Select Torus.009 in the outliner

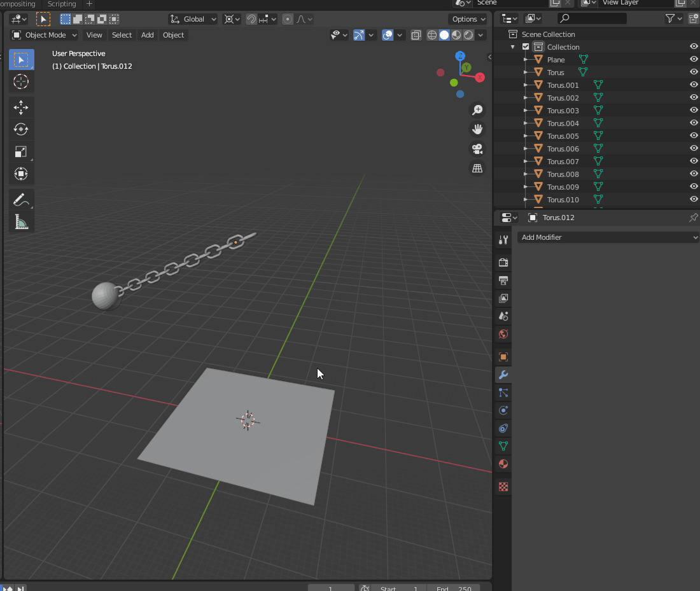pyautogui.click(x=563, y=187)
